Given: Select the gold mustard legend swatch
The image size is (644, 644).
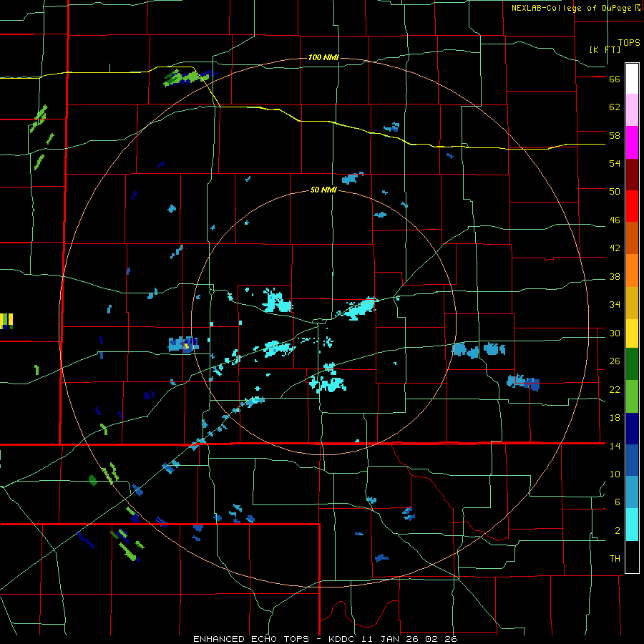Looking at the screenshot, I should 632,303.
